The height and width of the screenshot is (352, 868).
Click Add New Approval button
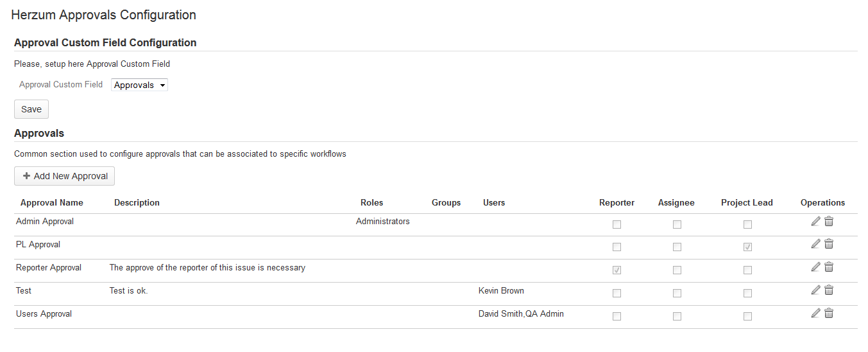point(64,176)
